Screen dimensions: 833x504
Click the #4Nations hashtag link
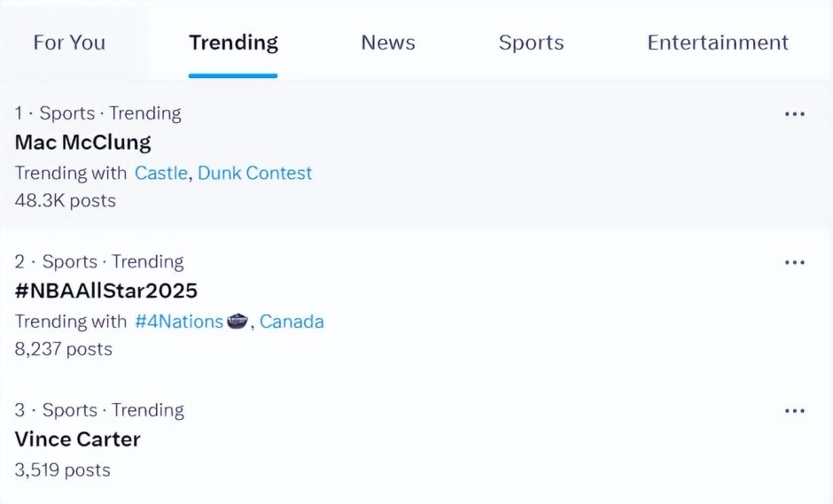(x=179, y=322)
